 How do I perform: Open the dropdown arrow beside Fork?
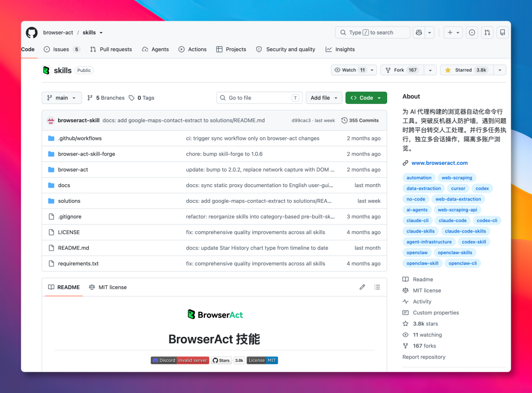click(x=430, y=70)
